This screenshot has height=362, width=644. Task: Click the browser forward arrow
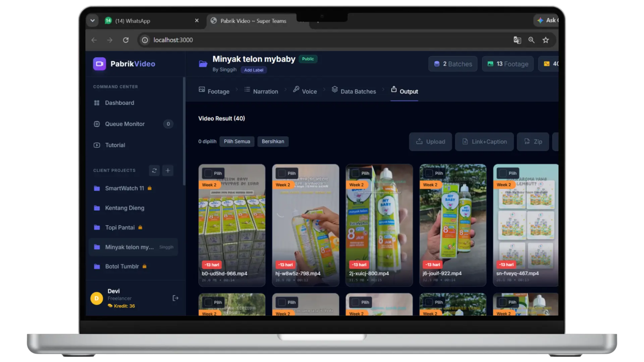[110, 40]
